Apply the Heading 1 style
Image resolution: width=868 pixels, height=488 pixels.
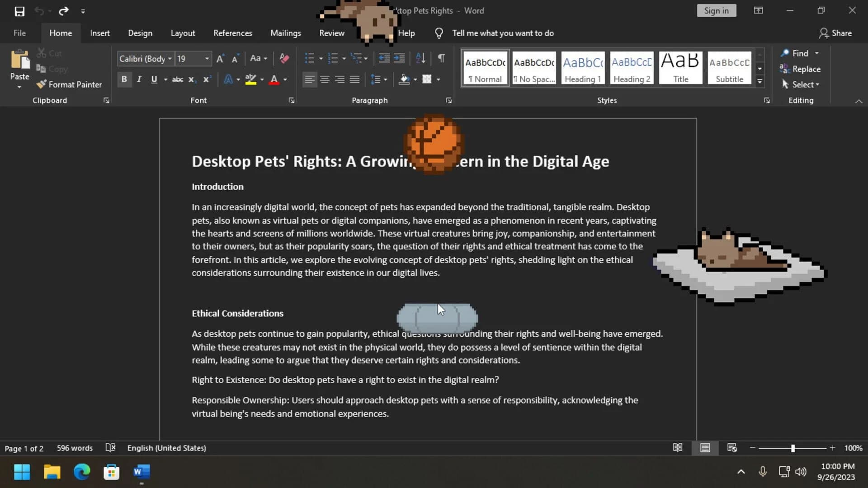pos(582,68)
